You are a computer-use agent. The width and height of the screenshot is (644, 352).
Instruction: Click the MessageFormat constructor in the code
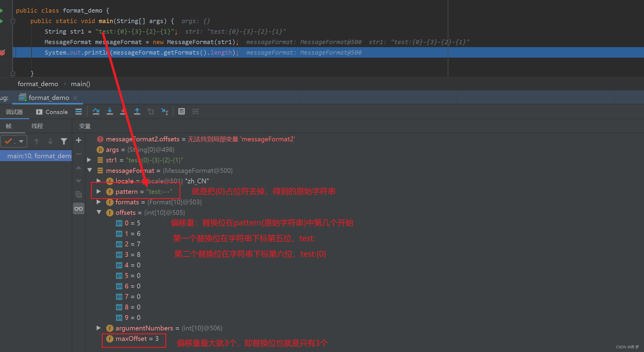point(190,42)
